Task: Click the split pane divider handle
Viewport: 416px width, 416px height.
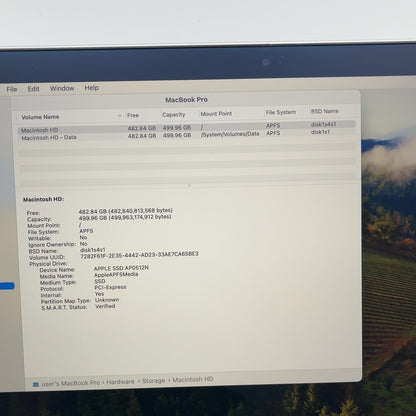Action: click(189, 185)
